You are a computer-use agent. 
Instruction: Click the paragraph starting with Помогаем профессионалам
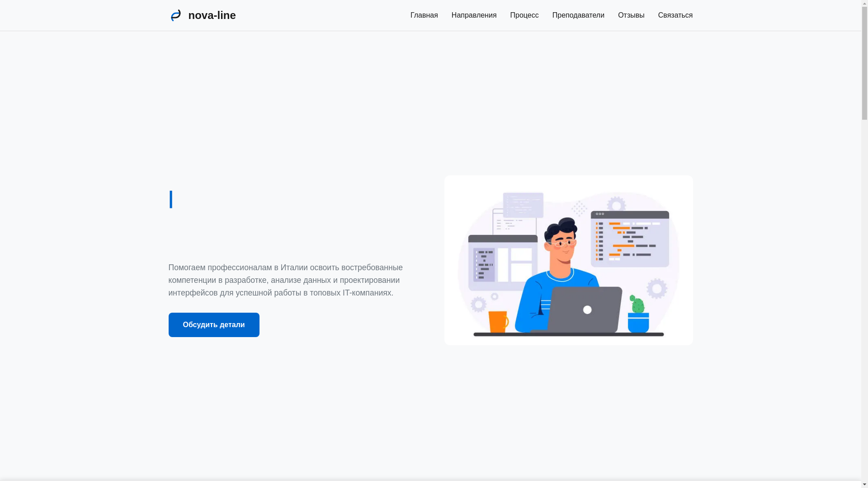[285, 280]
